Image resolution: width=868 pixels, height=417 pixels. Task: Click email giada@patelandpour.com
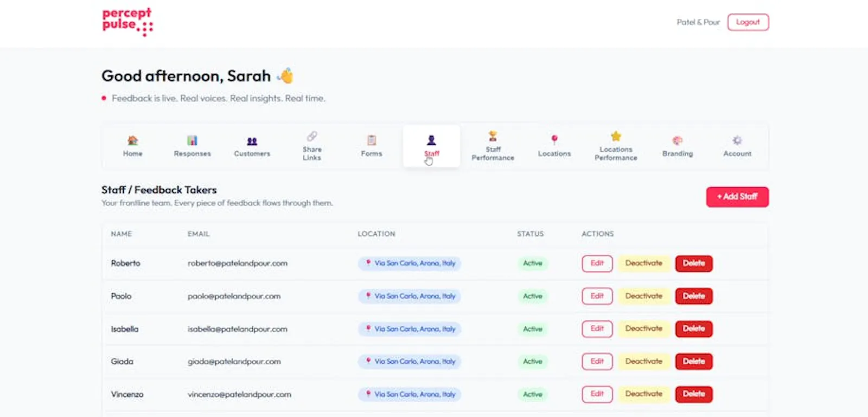pyautogui.click(x=234, y=362)
